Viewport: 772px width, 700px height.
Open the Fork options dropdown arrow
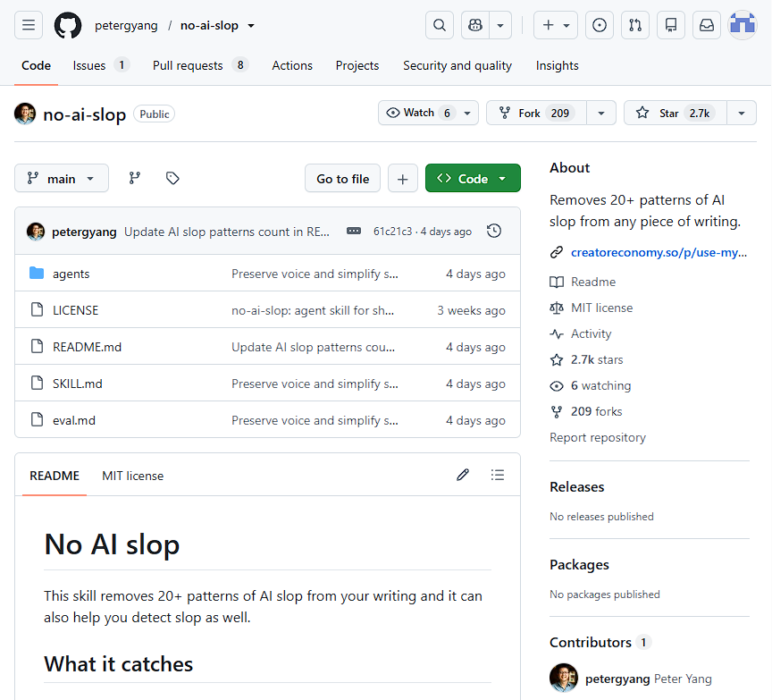(601, 113)
